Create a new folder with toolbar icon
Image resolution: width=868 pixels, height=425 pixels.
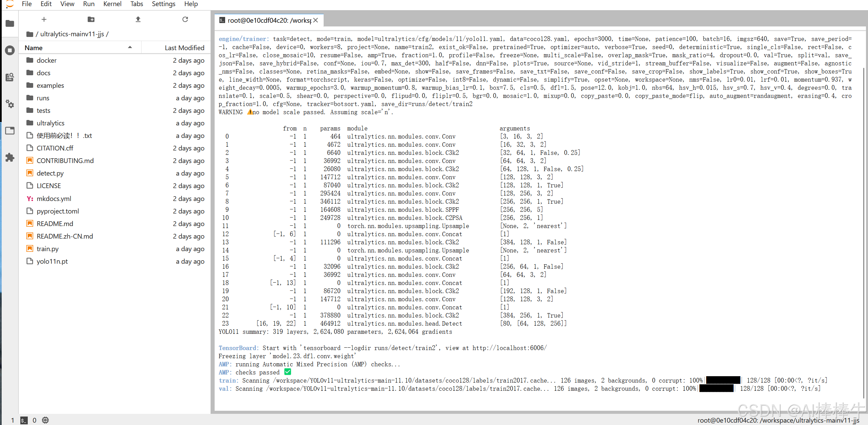91,19
